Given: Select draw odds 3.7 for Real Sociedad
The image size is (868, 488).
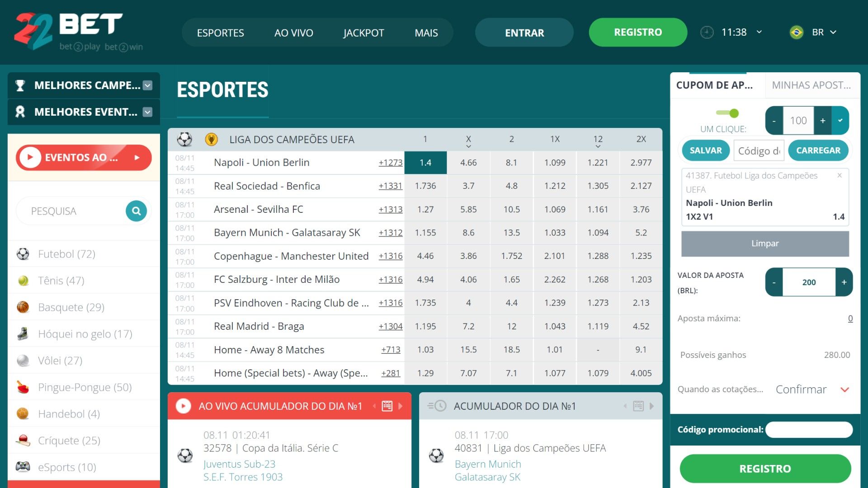Looking at the screenshot, I should 468,186.
